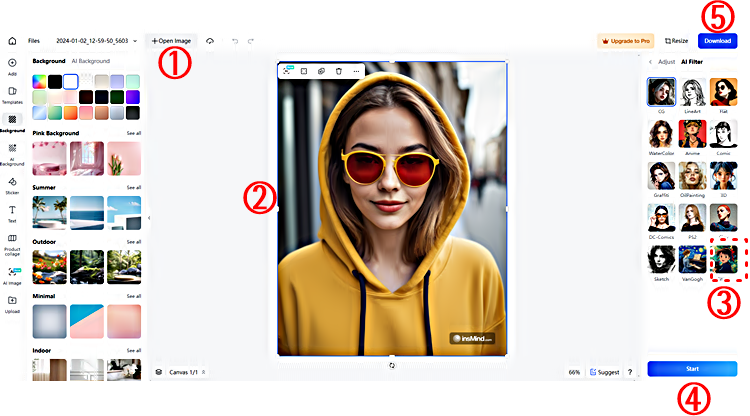The image size is (750, 416).
Task: Expand the Canvas 1/1 page list
Action: tap(204, 372)
